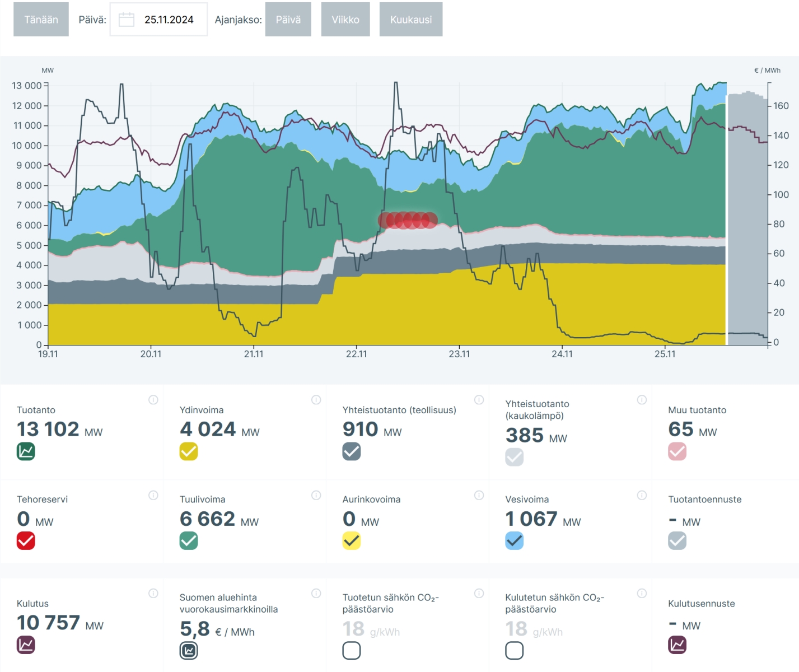Open info icon on Ydinvoima card
The height and width of the screenshot is (672, 799).
pyautogui.click(x=316, y=400)
